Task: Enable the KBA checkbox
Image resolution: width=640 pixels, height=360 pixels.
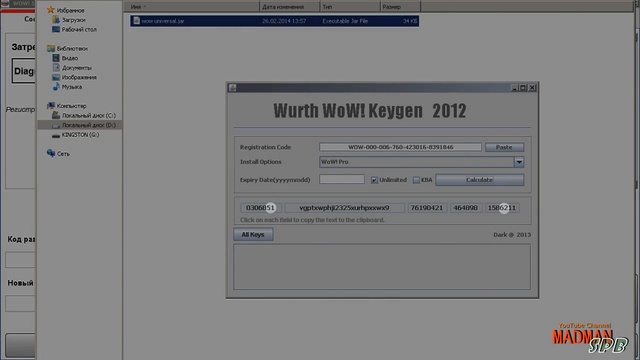Action: (416, 180)
